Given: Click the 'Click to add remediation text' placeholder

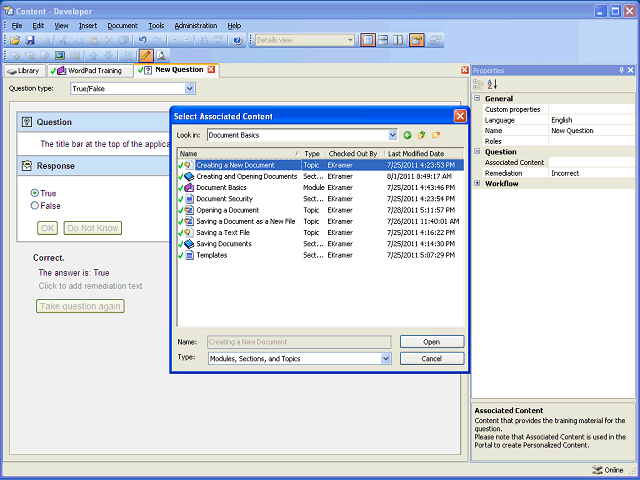Looking at the screenshot, I should [x=91, y=286].
